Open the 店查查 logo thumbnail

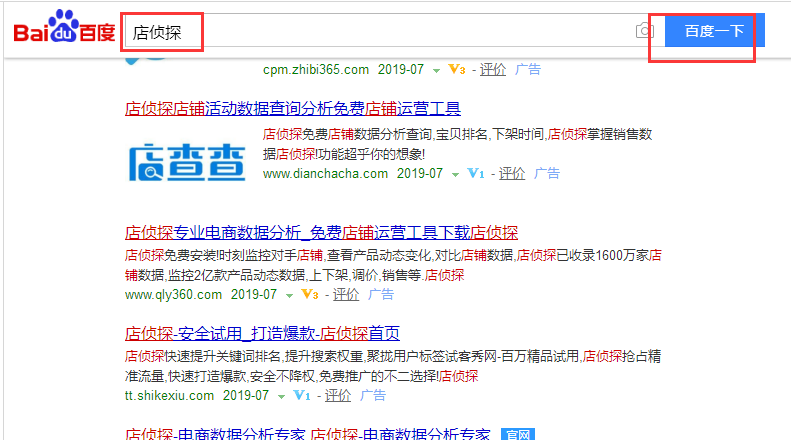click(187, 162)
